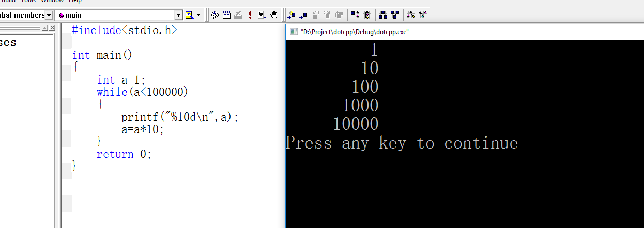Image resolution: width=644 pixels, height=228 pixels.
Task: Click the New Class icon with the yellow spark
Action: click(292, 15)
